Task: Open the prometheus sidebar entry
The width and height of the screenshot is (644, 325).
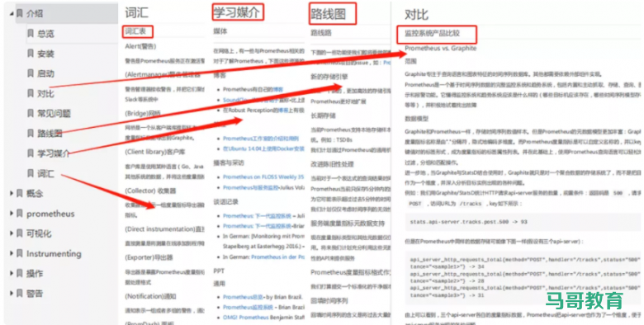Action: 50,214
